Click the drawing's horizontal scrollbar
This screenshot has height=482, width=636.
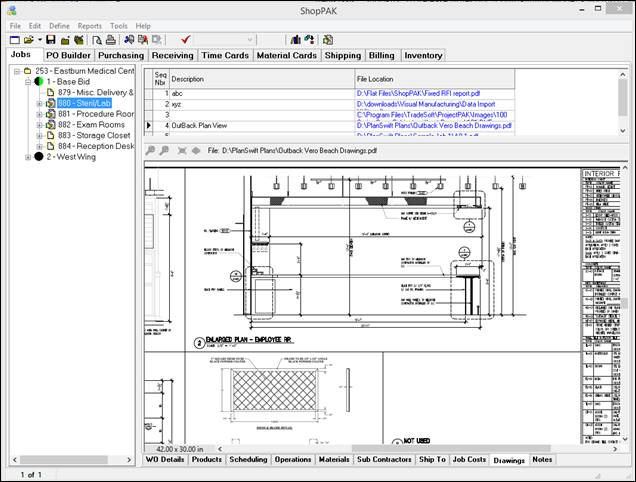[400, 449]
